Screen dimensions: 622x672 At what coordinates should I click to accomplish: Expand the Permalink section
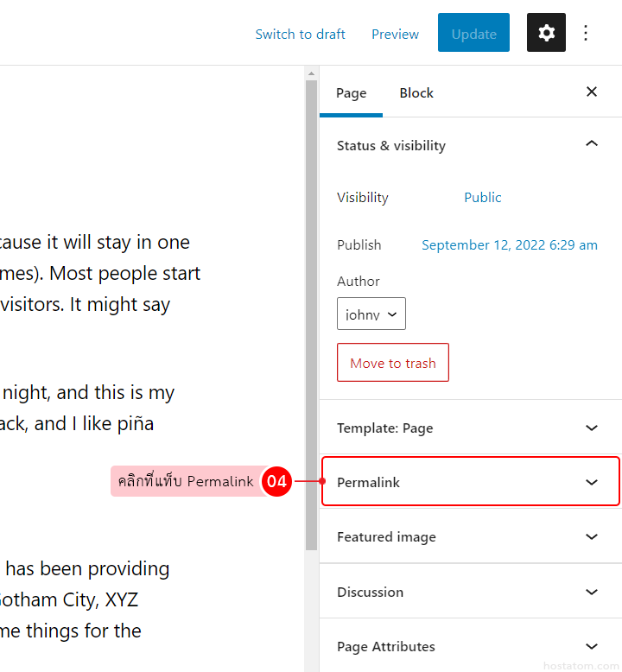pos(592,482)
